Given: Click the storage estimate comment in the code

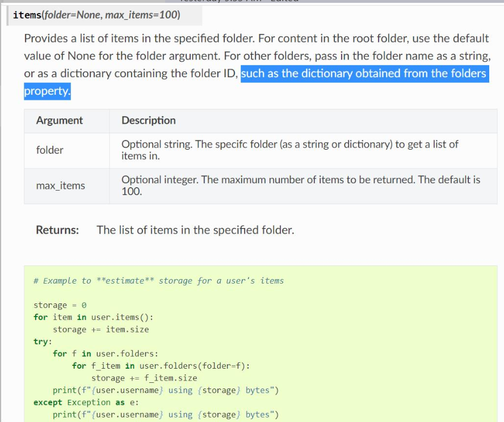Looking at the screenshot, I should (158, 281).
